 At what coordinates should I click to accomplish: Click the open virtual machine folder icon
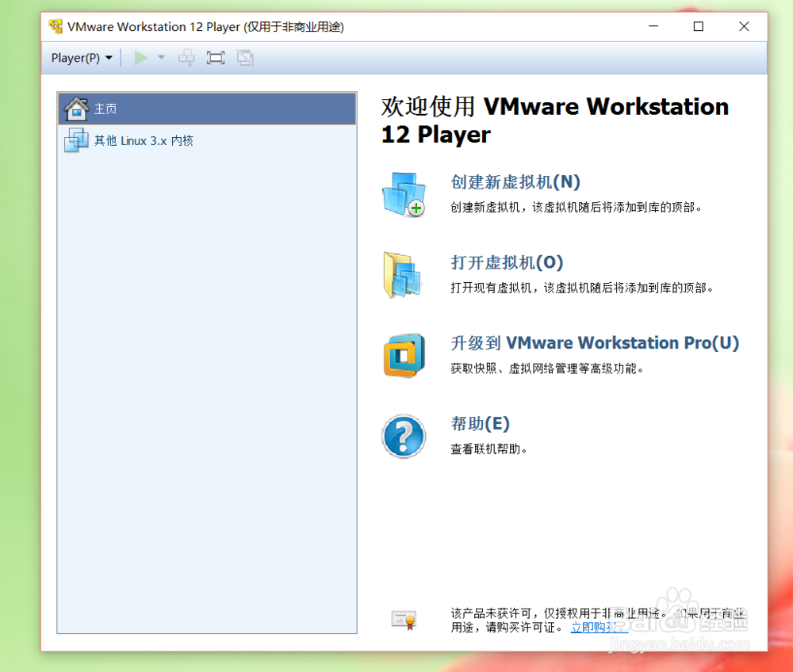(403, 275)
